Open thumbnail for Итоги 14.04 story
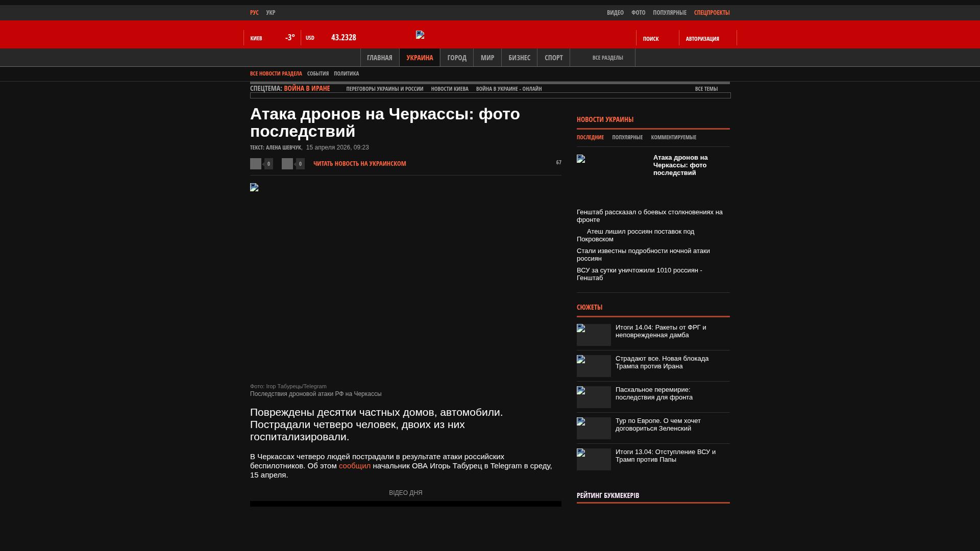980x551 pixels. click(x=594, y=335)
